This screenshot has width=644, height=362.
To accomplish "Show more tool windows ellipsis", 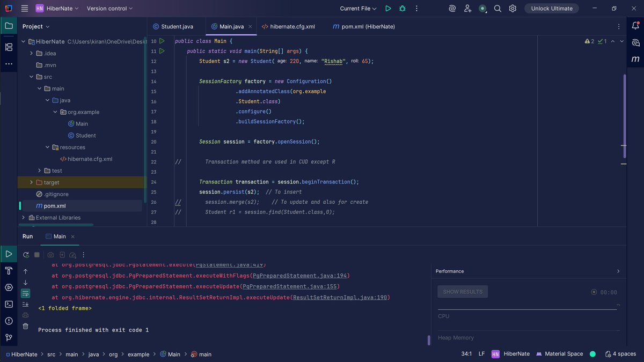I will pos(9,64).
